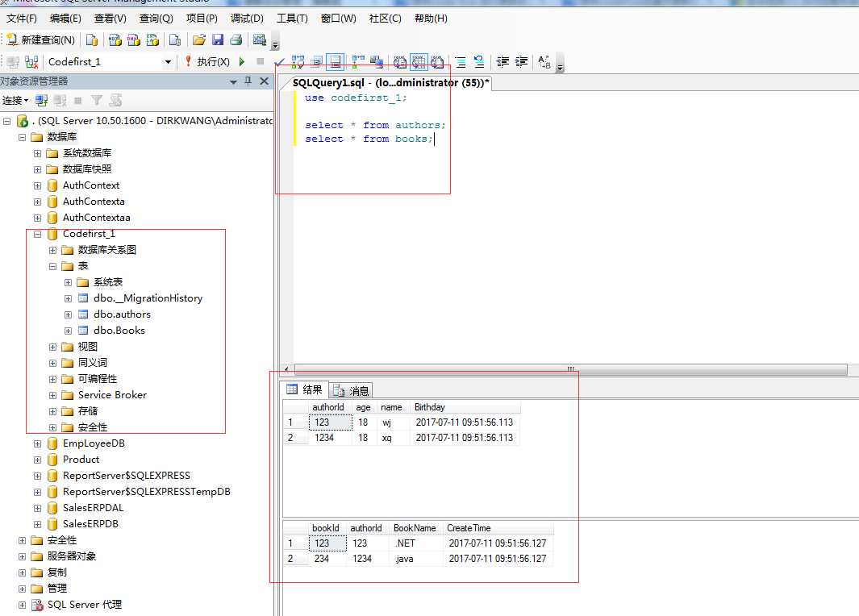Expand the AuthContext database node
This screenshot has width=859, height=616.
click(x=38, y=185)
